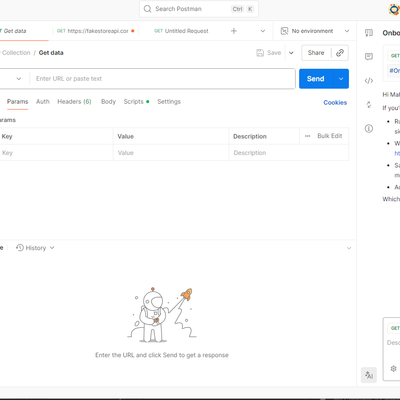This screenshot has width=400, height=400.
Task: Click the Save disk icon
Action: click(x=260, y=53)
